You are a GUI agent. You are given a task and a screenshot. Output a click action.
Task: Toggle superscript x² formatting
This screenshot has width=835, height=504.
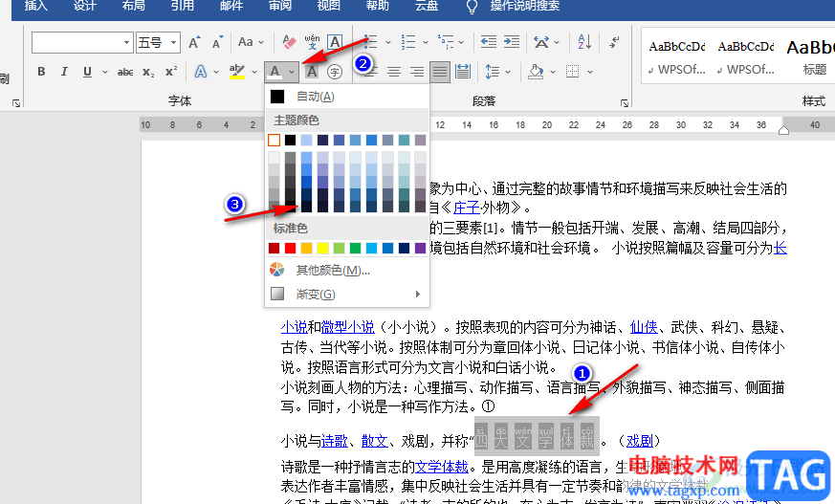[171, 72]
